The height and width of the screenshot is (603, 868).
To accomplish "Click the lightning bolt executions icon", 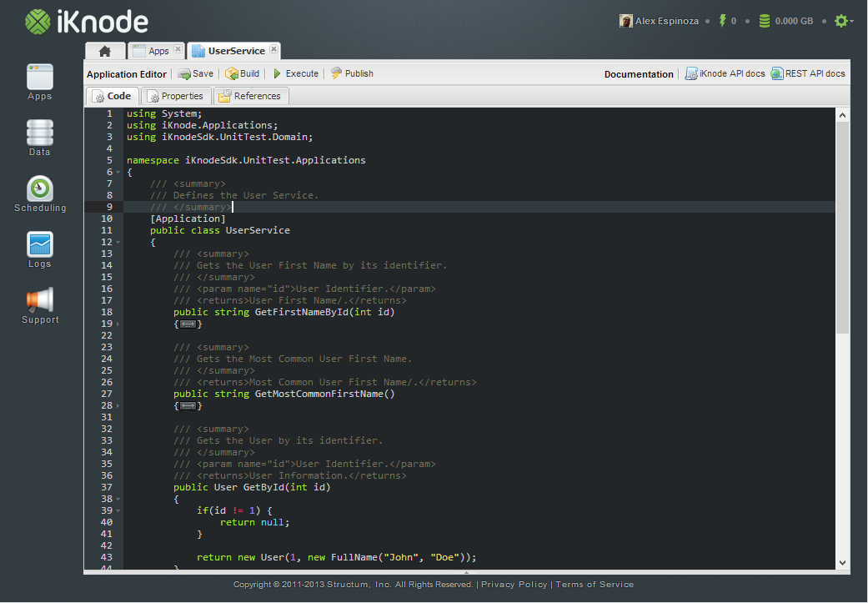I will [x=722, y=21].
